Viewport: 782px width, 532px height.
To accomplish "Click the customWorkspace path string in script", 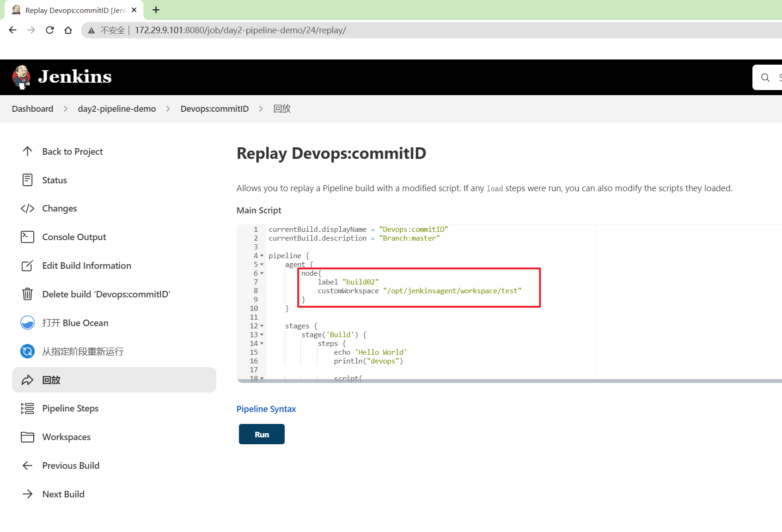I will [x=452, y=291].
